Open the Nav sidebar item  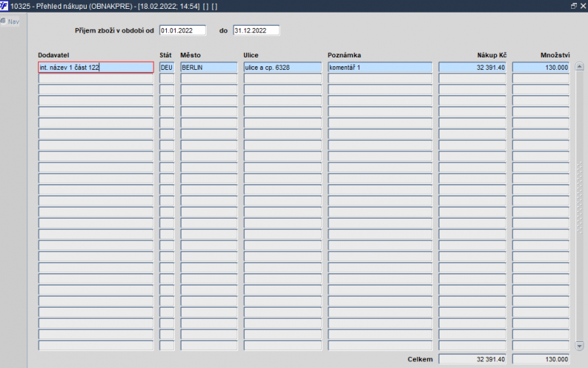point(10,21)
